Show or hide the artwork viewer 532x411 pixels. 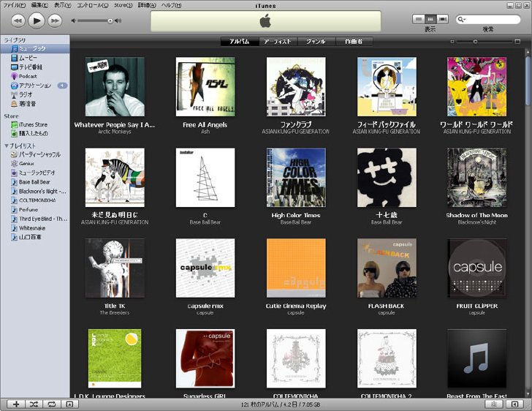click(69, 404)
